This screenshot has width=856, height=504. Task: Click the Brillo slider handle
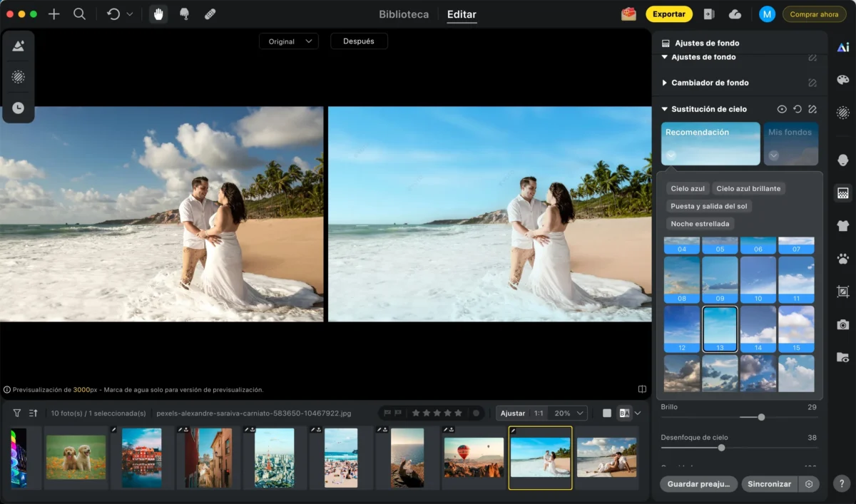[761, 417]
